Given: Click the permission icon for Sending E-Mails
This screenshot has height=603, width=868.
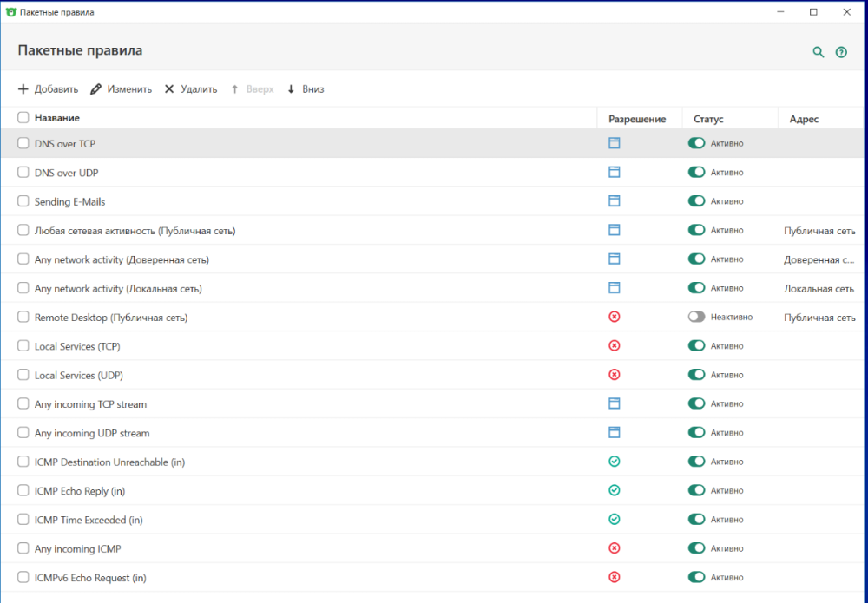Looking at the screenshot, I should click(615, 201).
